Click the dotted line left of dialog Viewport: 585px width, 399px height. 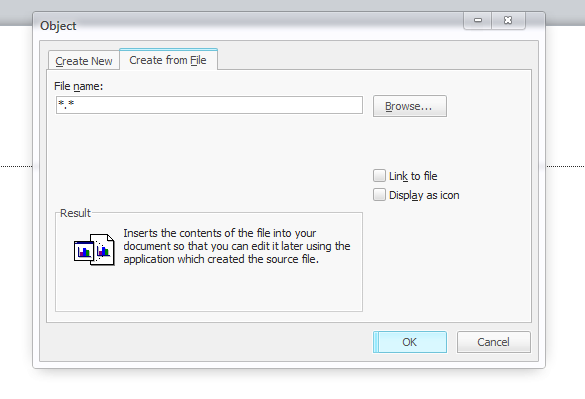(x=16, y=166)
